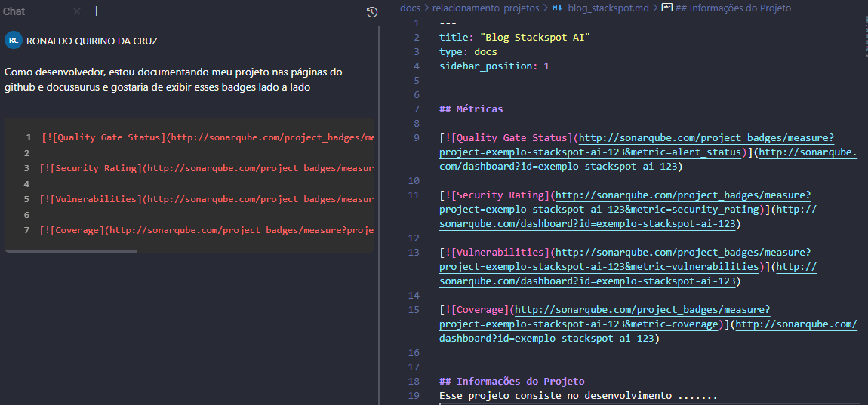This screenshot has width=868, height=405.
Task: Click the Coverage line in chat code
Action: (x=208, y=229)
